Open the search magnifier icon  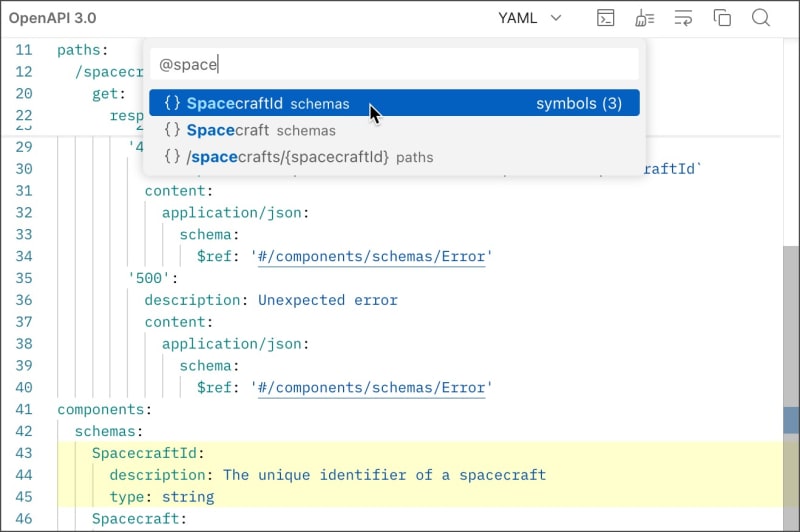761,18
